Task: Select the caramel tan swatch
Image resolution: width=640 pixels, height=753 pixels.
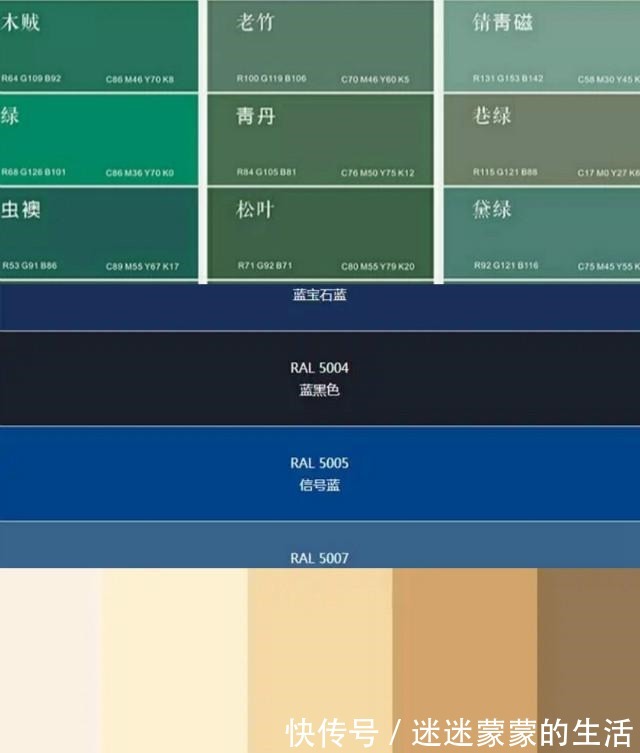Action: [x=465, y=660]
